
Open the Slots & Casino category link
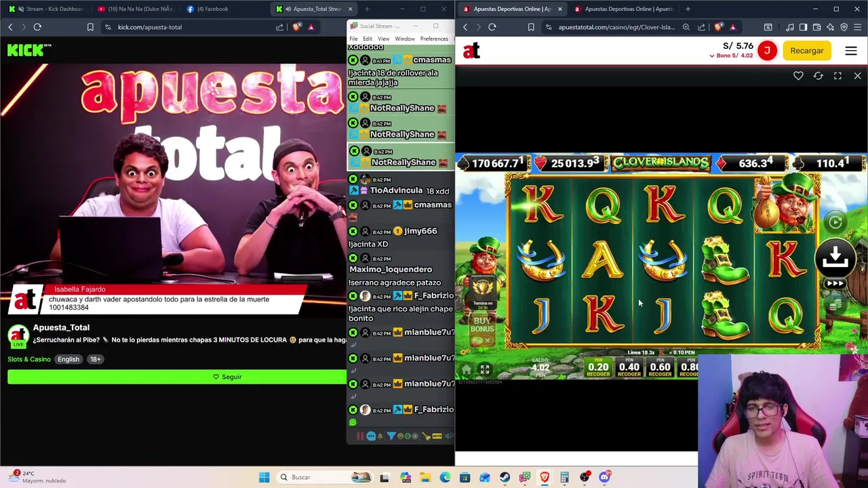[x=29, y=359]
